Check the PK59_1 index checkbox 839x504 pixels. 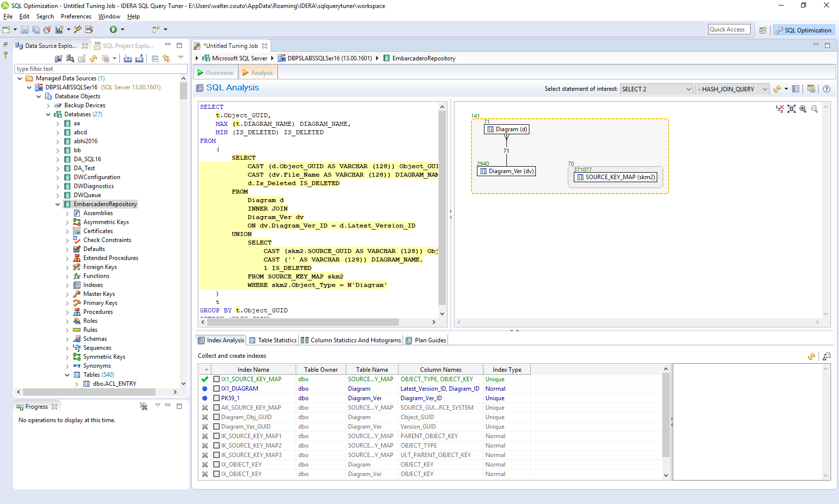[x=216, y=398]
